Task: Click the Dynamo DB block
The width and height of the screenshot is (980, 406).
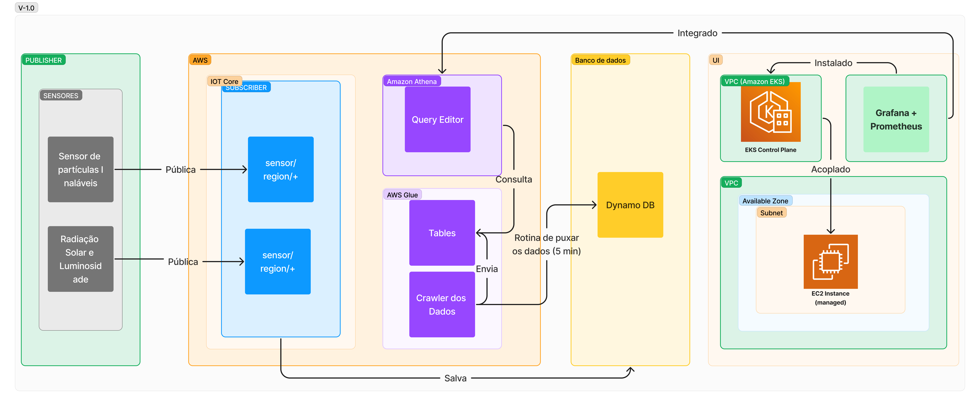Action: click(630, 205)
